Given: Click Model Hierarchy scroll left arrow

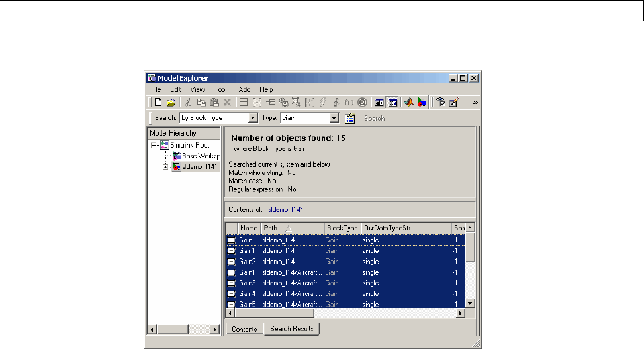Looking at the screenshot, I should pos(152,330).
